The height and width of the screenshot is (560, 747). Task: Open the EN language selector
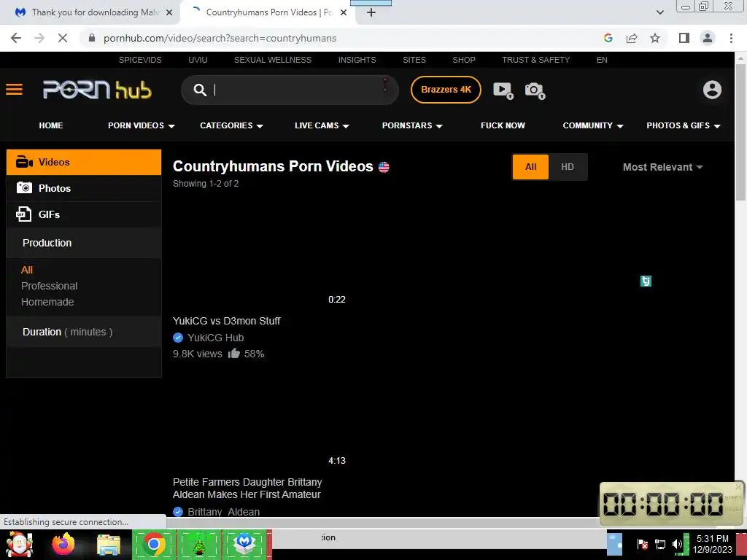coord(602,60)
